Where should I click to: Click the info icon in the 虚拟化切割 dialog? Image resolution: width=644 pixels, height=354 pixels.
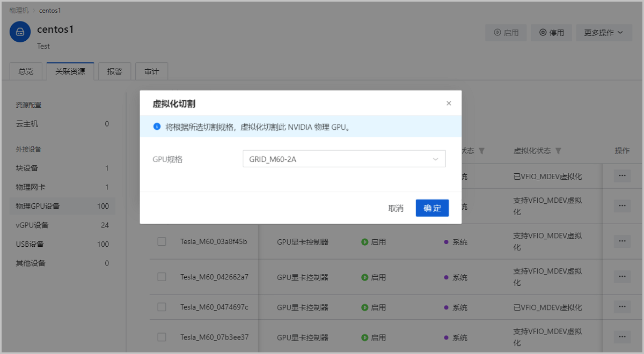point(156,126)
